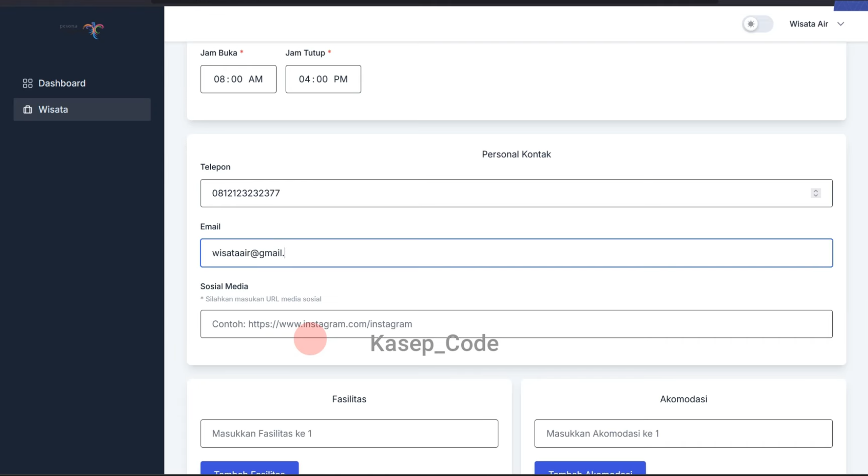Open the Dashboard menu item
The height and width of the screenshot is (476, 868).
[82, 83]
